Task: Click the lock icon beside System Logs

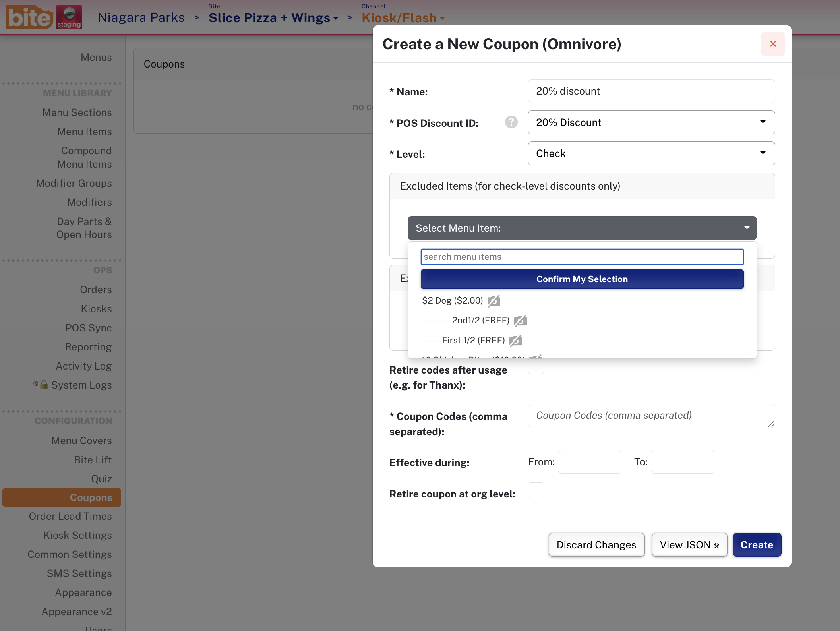Action: click(x=44, y=385)
